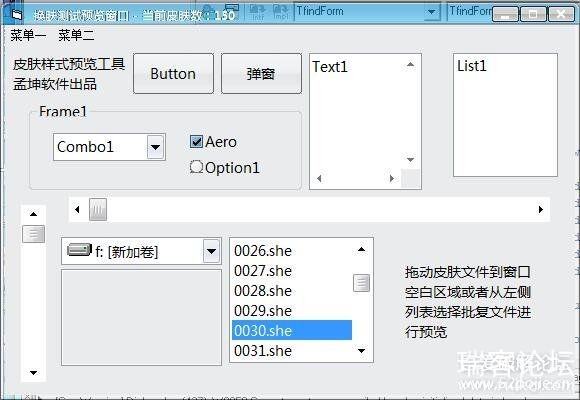Toggle the Aero checkbox

pyautogui.click(x=196, y=141)
